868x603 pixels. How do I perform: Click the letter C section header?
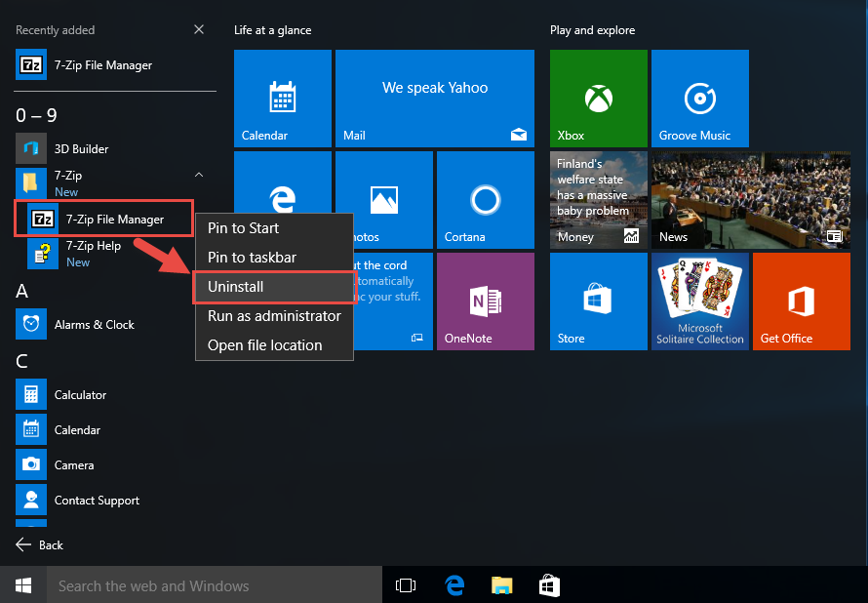[21, 361]
